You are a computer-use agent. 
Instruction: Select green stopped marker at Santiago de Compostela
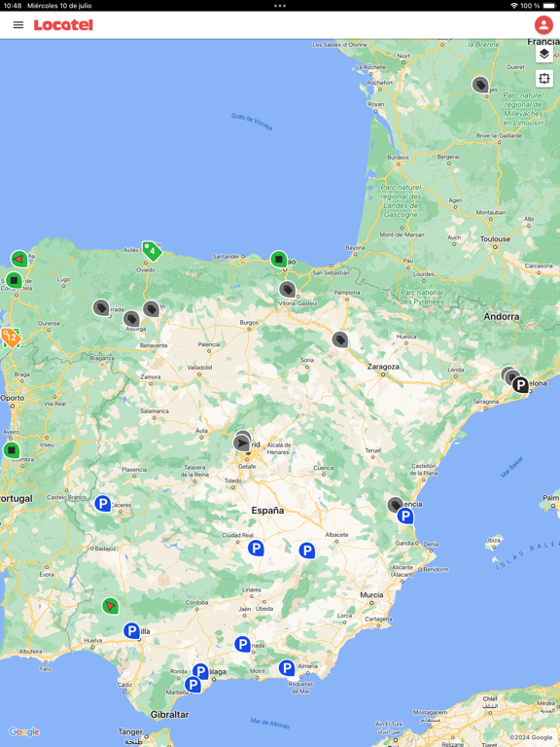[x=15, y=280]
